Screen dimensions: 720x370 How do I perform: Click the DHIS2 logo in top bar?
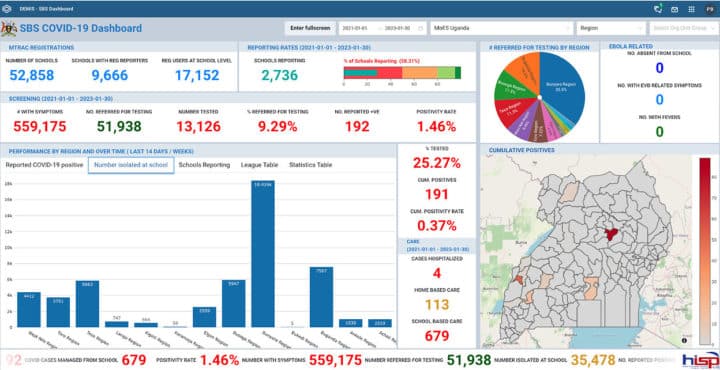7,9
